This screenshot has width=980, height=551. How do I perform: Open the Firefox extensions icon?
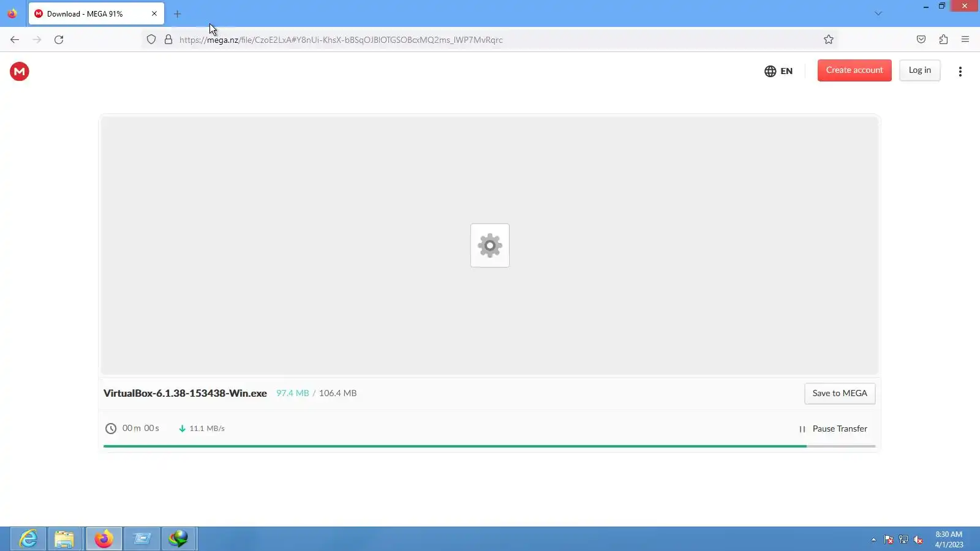click(x=943, y=40)
